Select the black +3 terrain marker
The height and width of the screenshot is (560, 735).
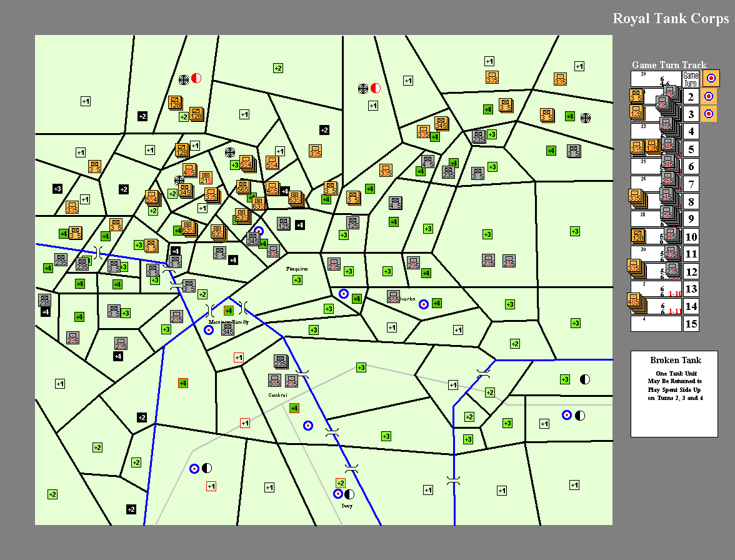point(57,189)
